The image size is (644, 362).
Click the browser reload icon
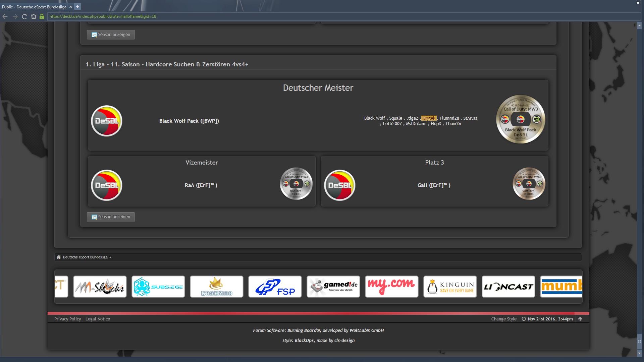click(24, 16)
